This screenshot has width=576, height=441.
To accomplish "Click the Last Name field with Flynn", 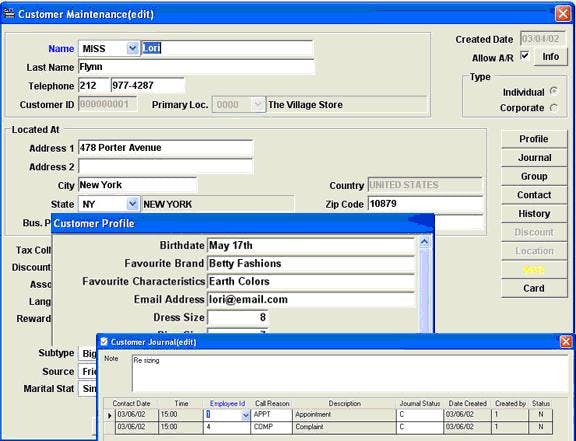I will (x=196, y=67).
